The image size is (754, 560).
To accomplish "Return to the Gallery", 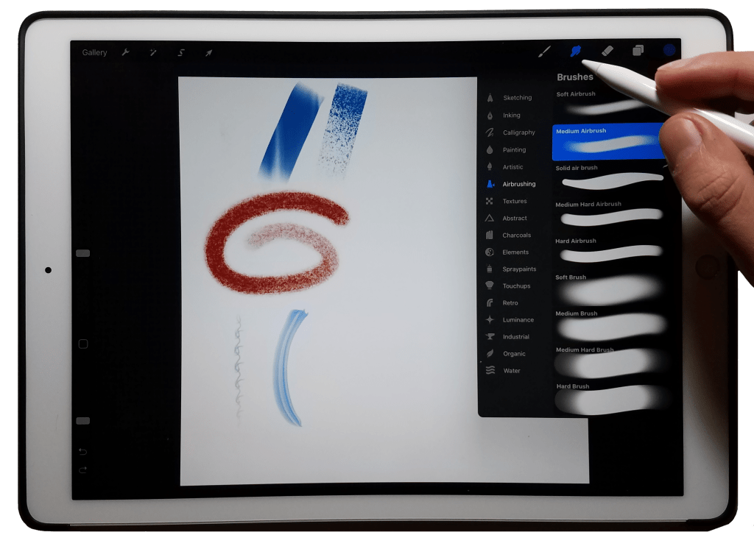I will click(95, 52).
